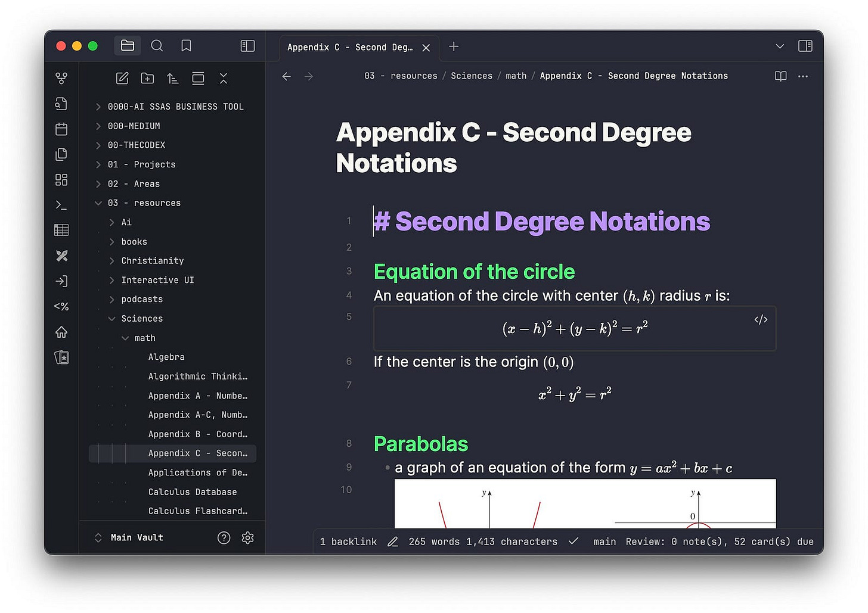Image resolution: width=868 pixels, height=613 pixels.
Task: Open the note's more options menu
Action: 803,76
